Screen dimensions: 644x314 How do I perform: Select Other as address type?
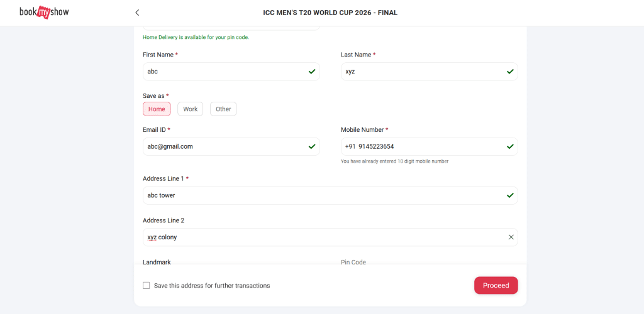(x=223, y=109)
